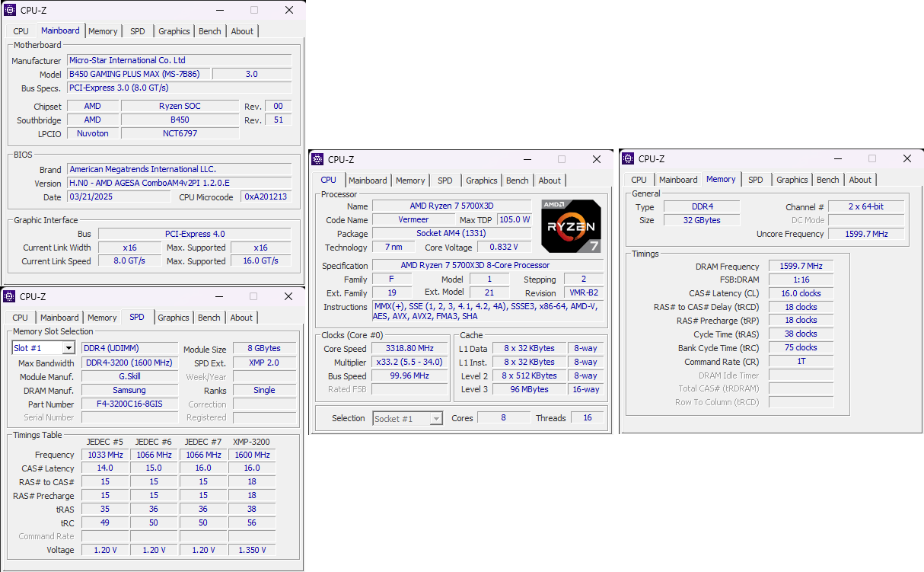924x572 pixels.
Task: Open Bench tab in Mainboard window
Action: [x=210, y=31]
